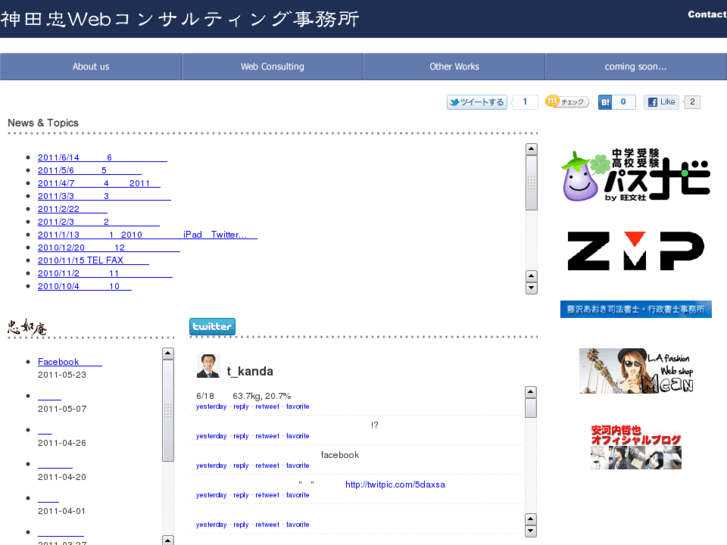Click retweet under the twitpic tweet
Image resolution: width=727 pixels, height=545 pixels.
[268, 495]
